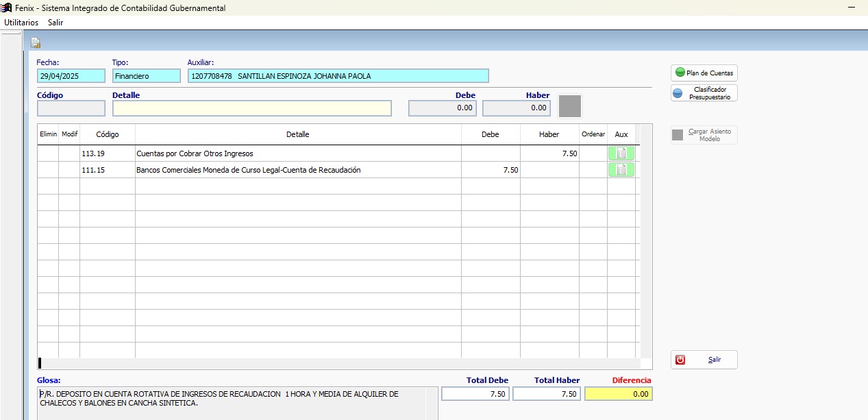Select the Cuentas por Cobrar Otros Ingresos row
The image size is (868, 420).
point(297,153)
